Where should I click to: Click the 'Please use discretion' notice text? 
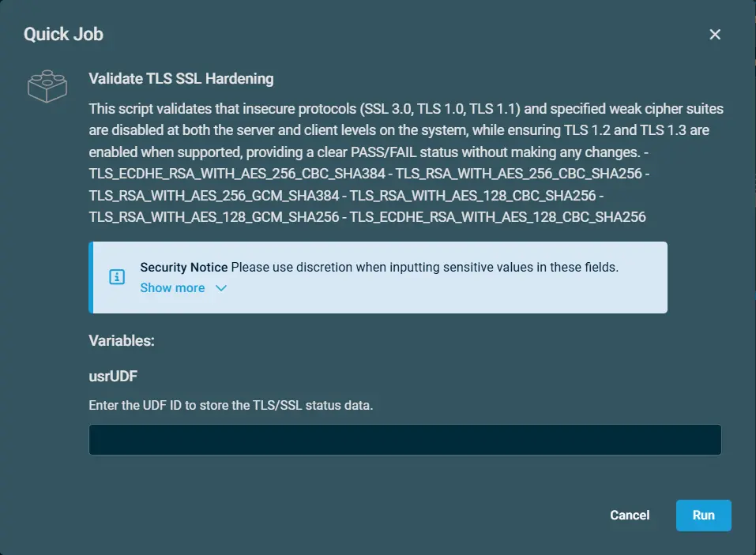[x=425, y=268]
